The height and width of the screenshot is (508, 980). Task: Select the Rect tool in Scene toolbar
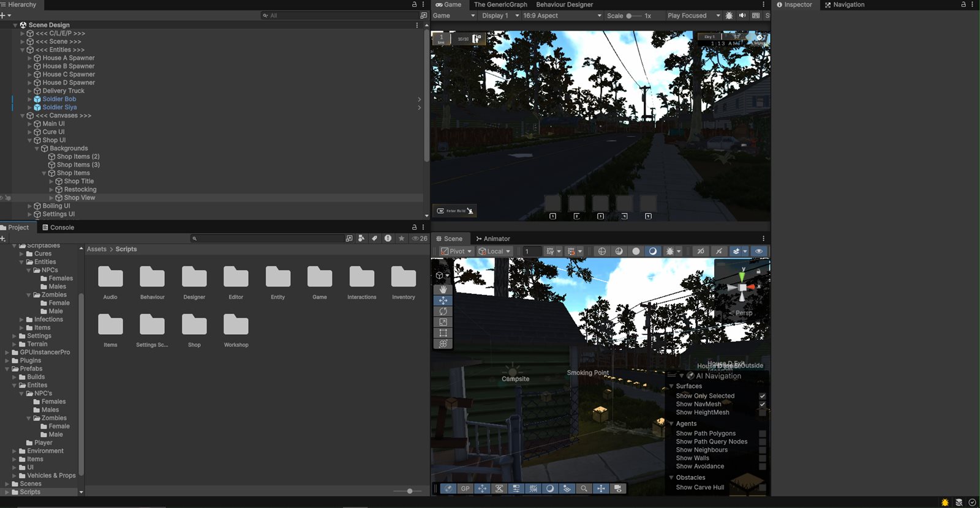coord(443,333)
